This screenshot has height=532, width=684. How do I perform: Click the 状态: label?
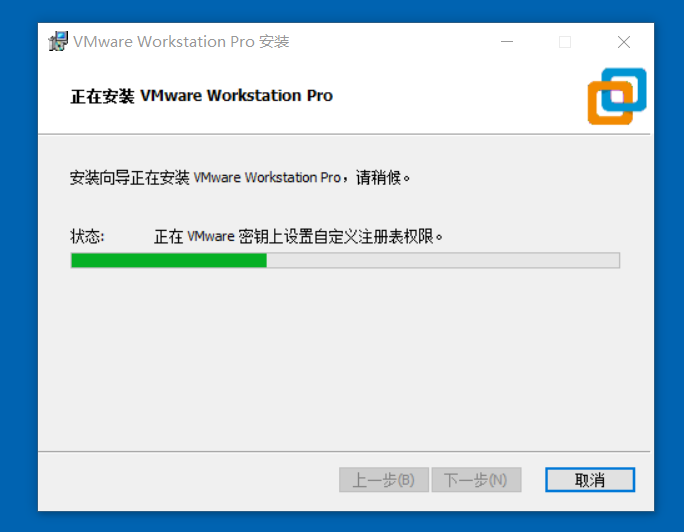87,236
